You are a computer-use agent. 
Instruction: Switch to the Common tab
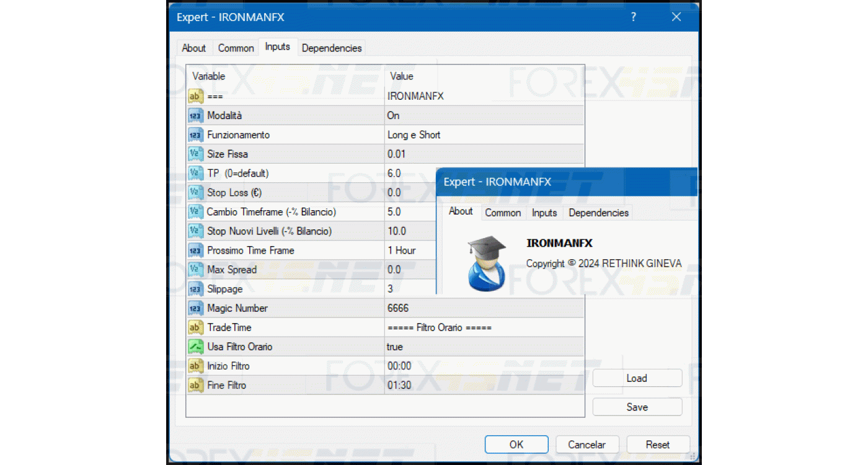236,48
